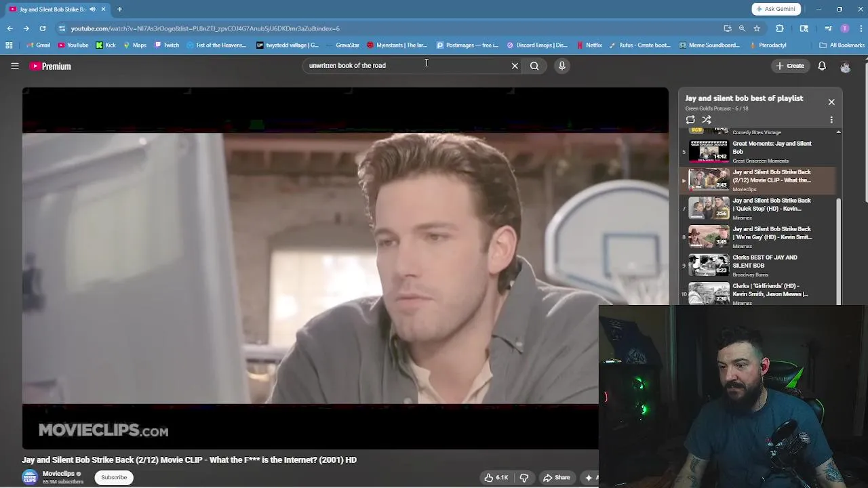The width and height of the screenshot is (868, 488).
Task: Open the Meme Soundboard bookmark
Action: (x=709, y=45)
